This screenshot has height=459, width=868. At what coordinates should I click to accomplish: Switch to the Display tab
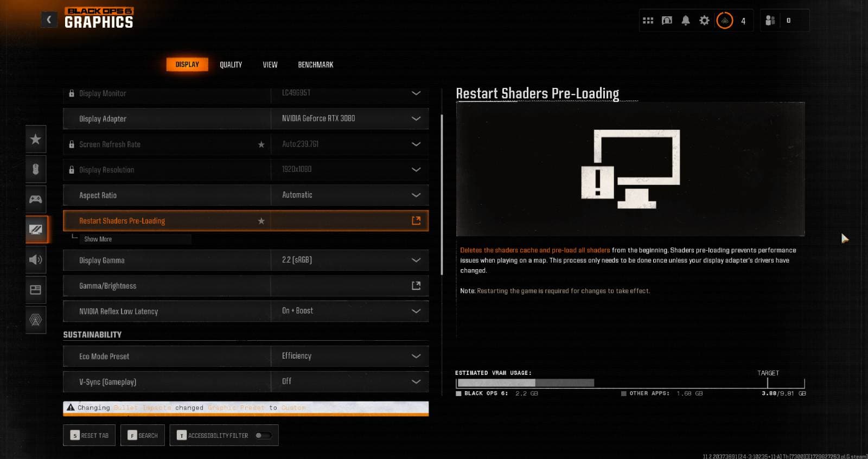pyautogui.click(x=187, y=65)
